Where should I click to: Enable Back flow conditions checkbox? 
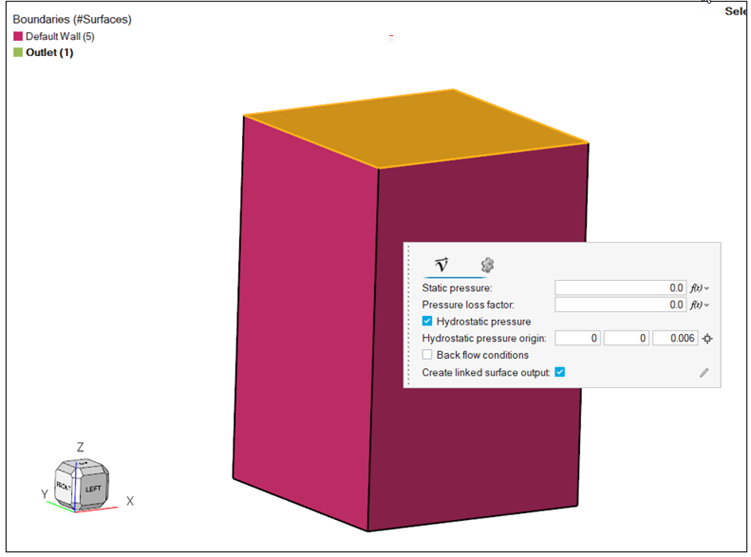click(428, 355)
